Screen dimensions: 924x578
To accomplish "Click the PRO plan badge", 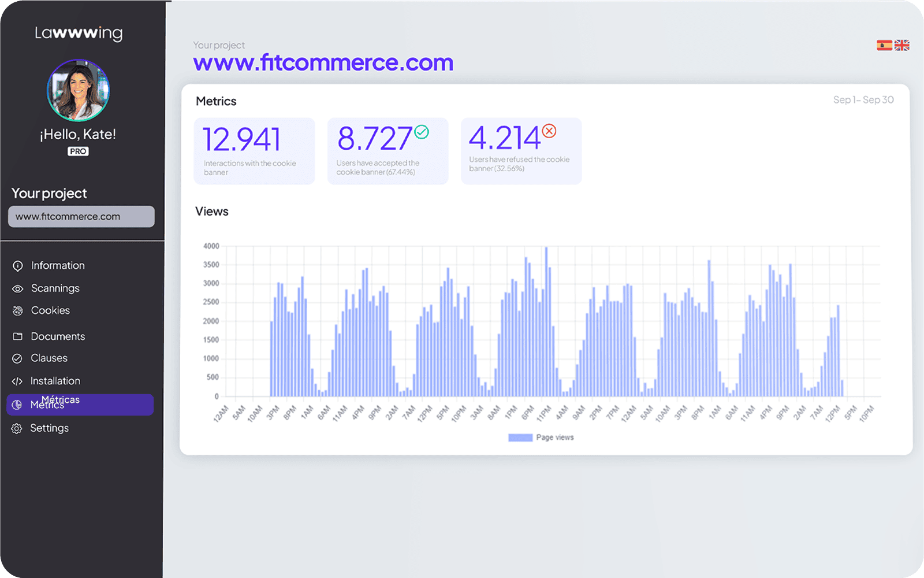I will tap(78, 151).
